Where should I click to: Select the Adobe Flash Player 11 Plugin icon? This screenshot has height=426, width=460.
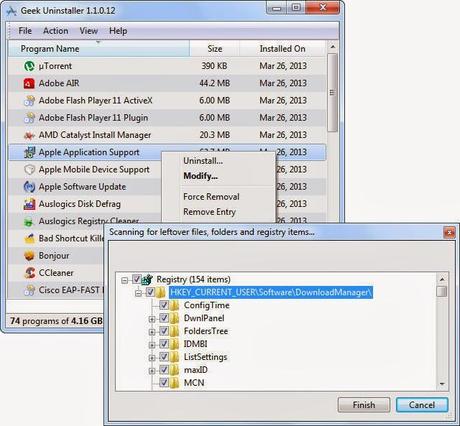(x=29, y=118)
